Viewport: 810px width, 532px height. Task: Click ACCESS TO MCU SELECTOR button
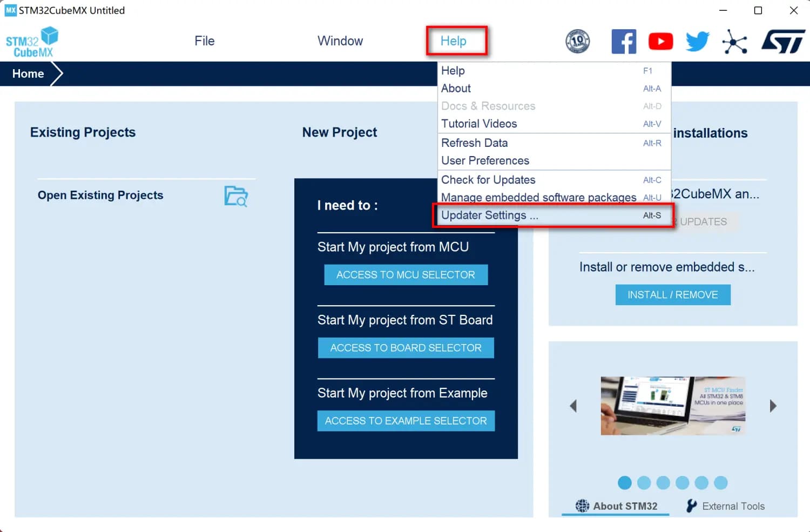click(x=406, y=275)
